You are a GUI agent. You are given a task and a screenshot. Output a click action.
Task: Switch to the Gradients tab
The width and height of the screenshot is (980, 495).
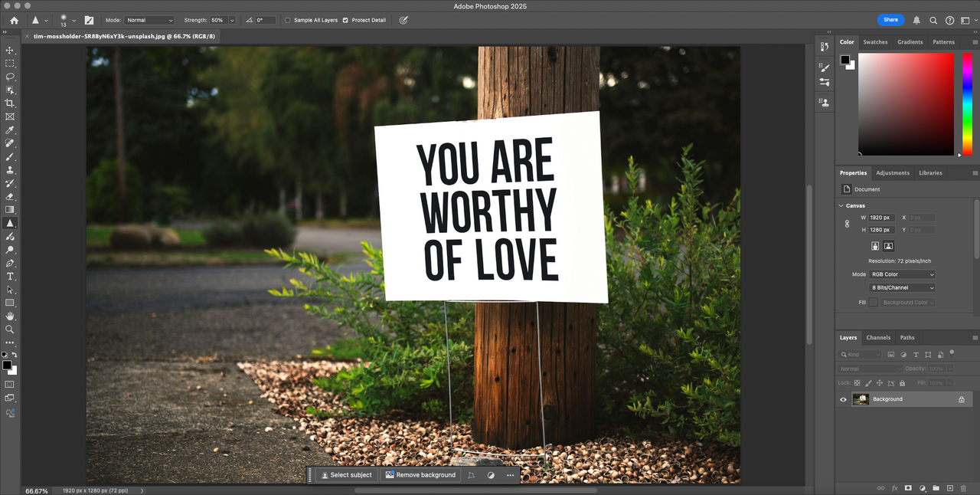click(910, 42)
